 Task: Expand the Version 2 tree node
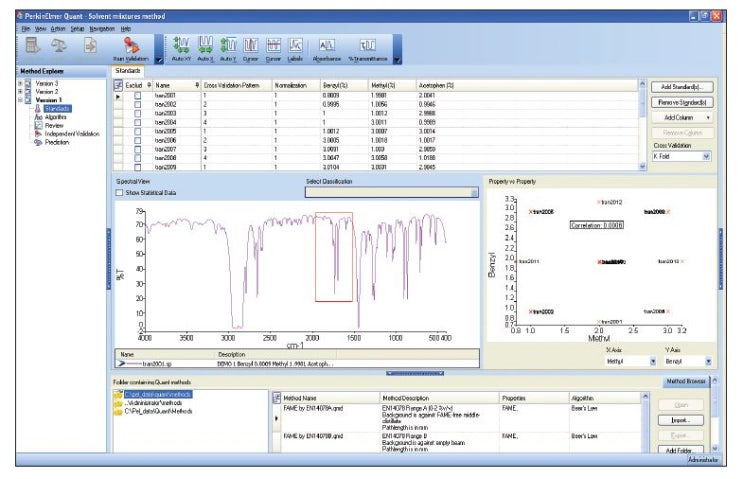tap(20, 91)
